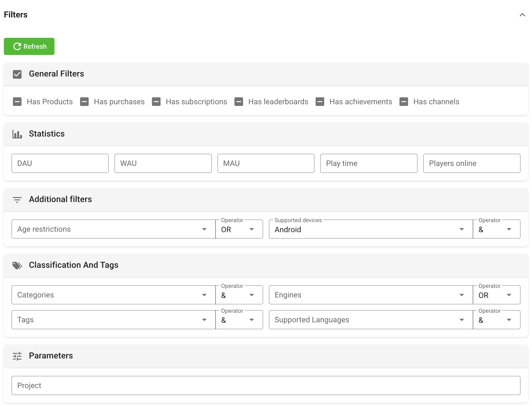Click the Parameters sliders icon
This screenshot has width=532, height=406.
click(x=17, y=356)
